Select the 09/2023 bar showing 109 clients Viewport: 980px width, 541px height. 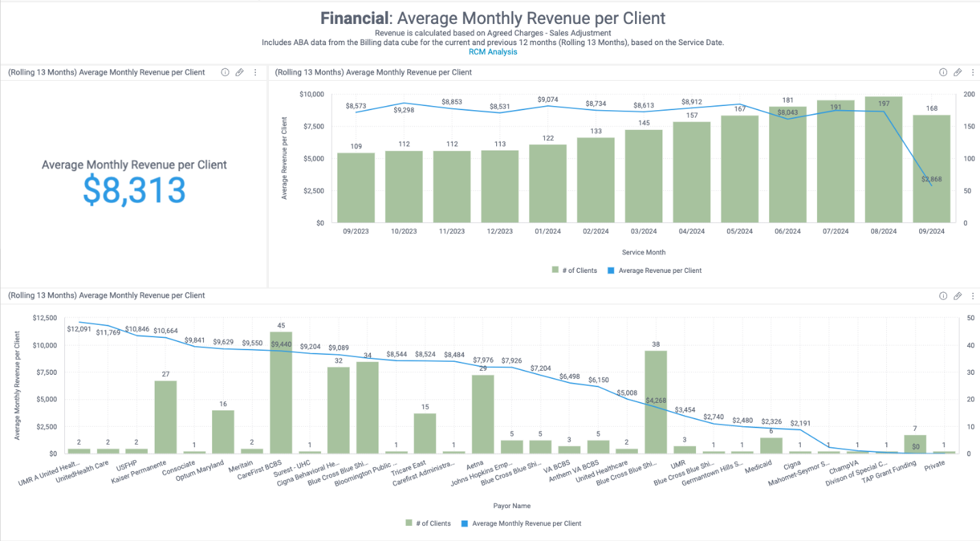pos(356,187)
